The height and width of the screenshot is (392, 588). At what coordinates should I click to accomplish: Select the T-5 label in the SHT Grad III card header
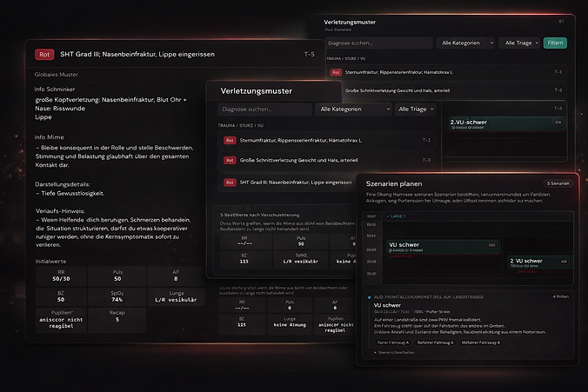click(x=309, y=55)
